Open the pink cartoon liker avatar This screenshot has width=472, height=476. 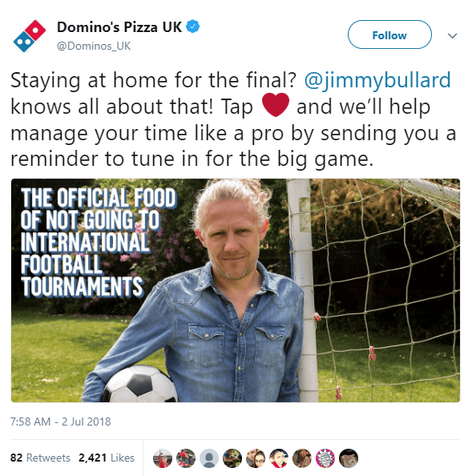(x=325, y=458)
